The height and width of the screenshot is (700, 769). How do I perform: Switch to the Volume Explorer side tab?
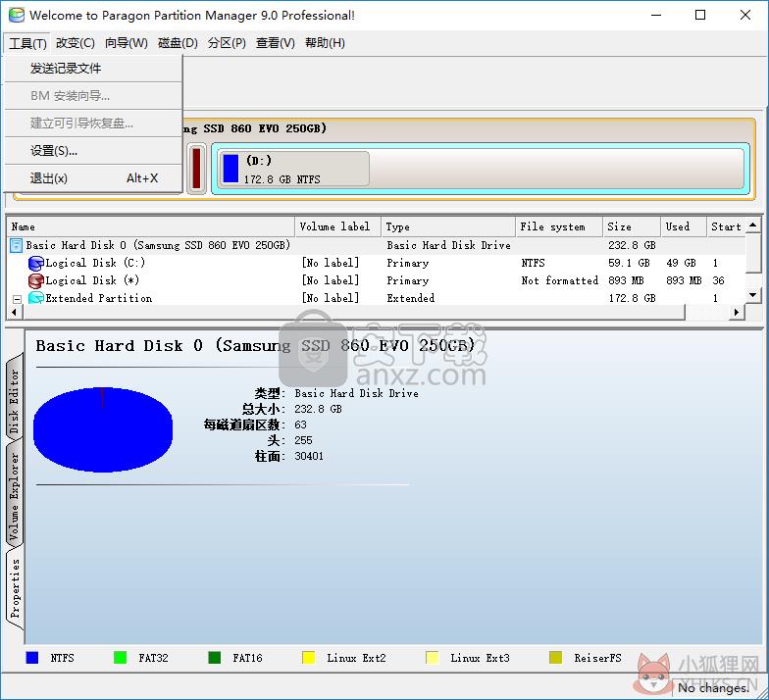pos(14,495)
